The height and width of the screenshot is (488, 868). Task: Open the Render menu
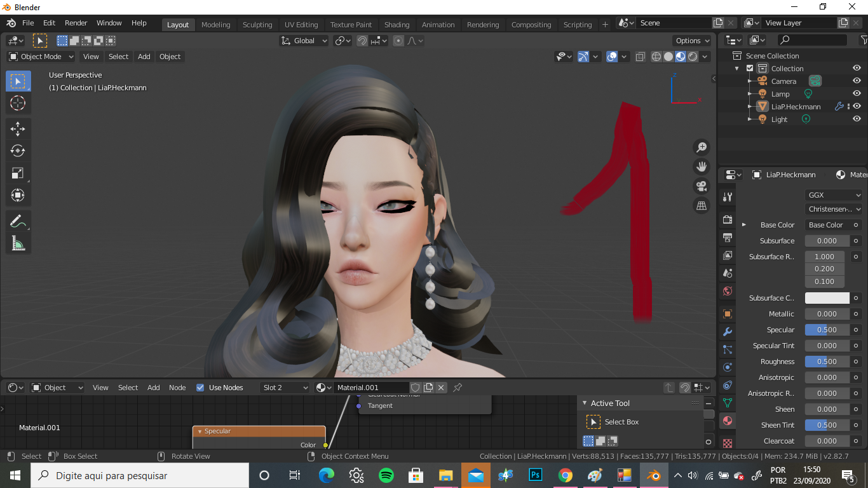tap(76, 23)
